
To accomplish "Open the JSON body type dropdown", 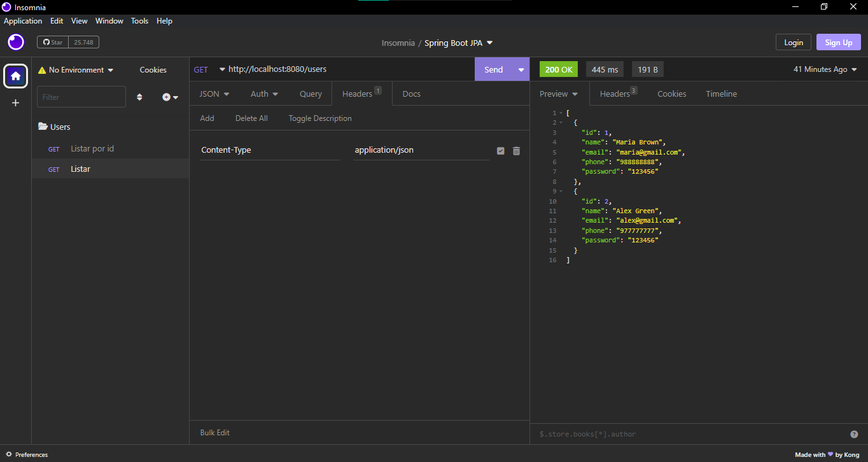I will click(x=214, y=94).
